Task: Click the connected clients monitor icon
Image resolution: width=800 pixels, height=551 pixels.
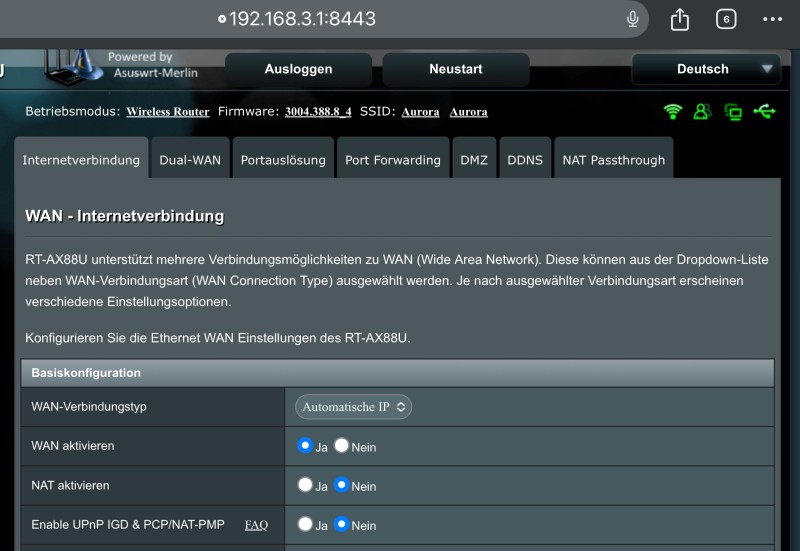Action: pyautogui.click(x=733, y=112)
